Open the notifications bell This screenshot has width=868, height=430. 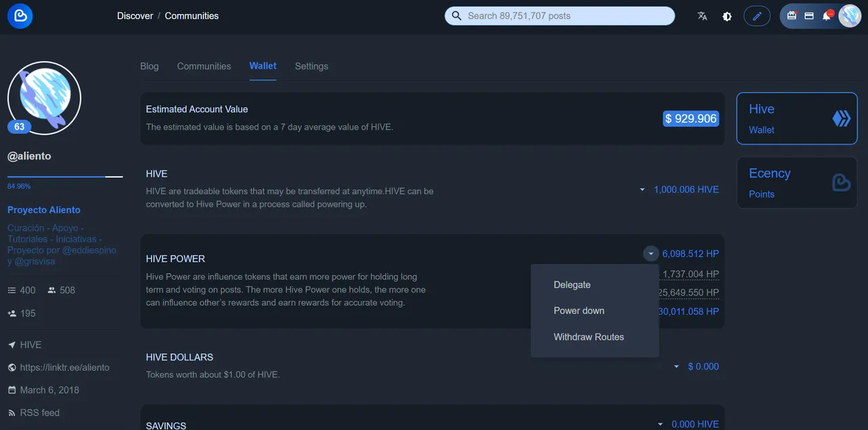click(827, 16)
